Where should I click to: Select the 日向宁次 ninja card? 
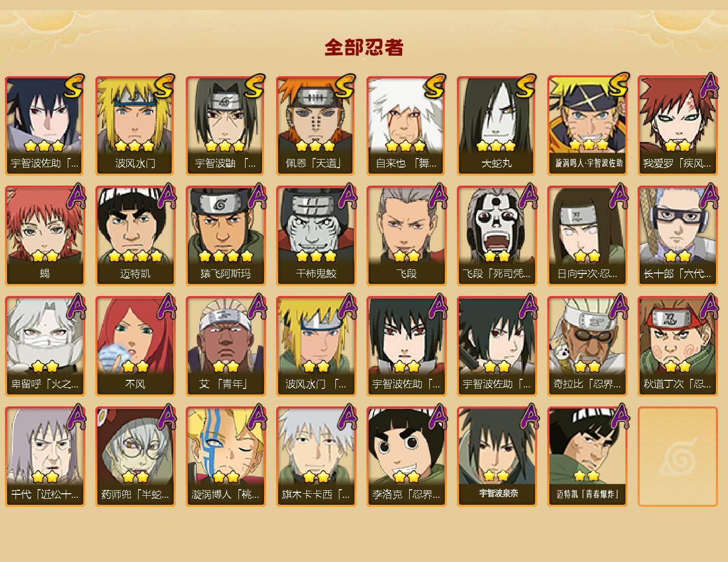587,236
